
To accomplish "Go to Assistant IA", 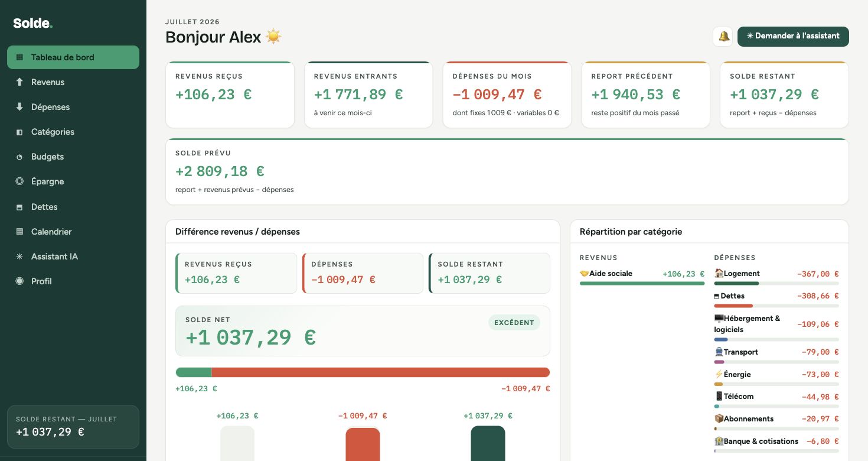I will click(x=73, y=257).
